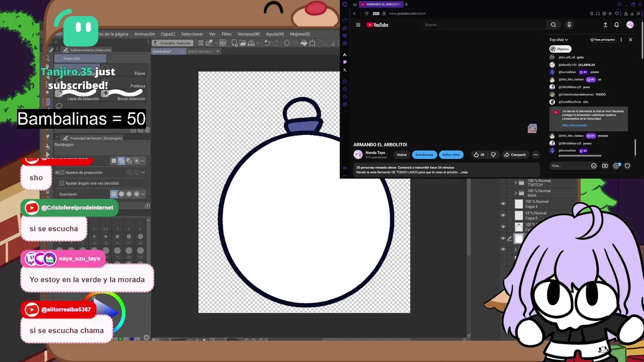Image resolution: width=644 pixels, height=362 pixels.
Task: Go back in the browser
Action: coord(354,14)
